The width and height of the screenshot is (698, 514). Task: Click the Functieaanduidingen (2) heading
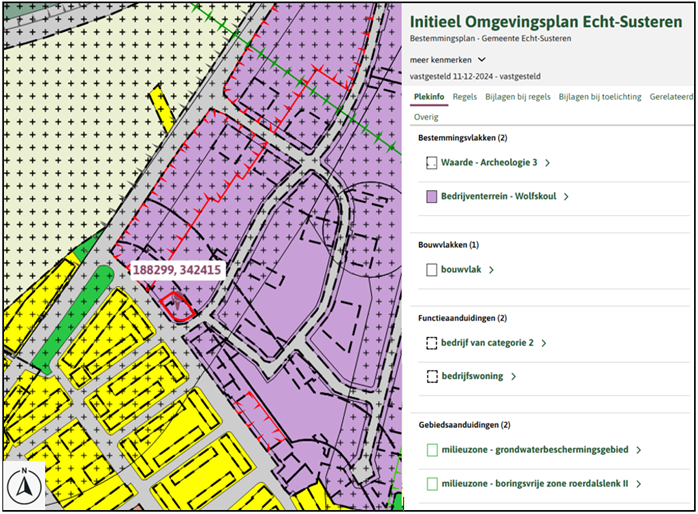click(463, 318)
